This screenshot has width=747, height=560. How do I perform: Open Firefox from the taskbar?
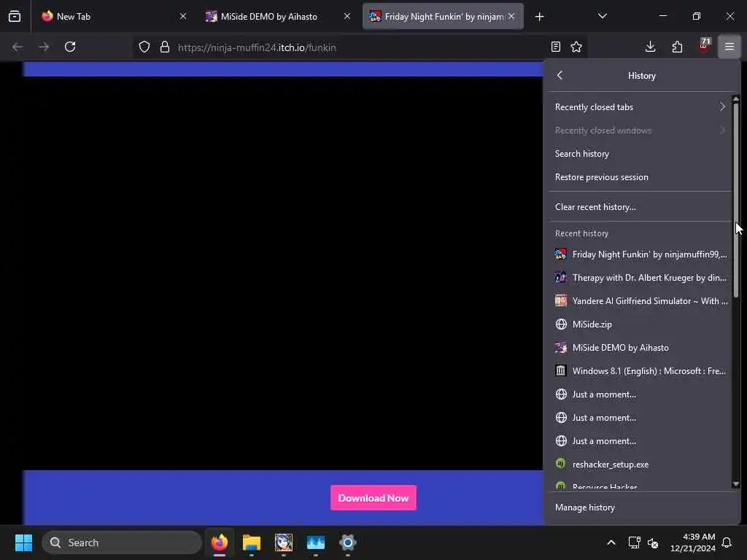click(x=219, y=542)
